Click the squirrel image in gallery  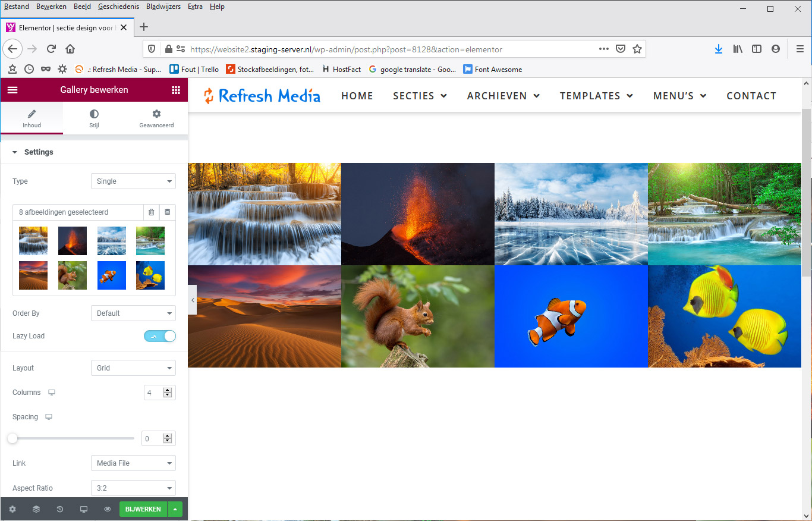[x=417, y=316]
